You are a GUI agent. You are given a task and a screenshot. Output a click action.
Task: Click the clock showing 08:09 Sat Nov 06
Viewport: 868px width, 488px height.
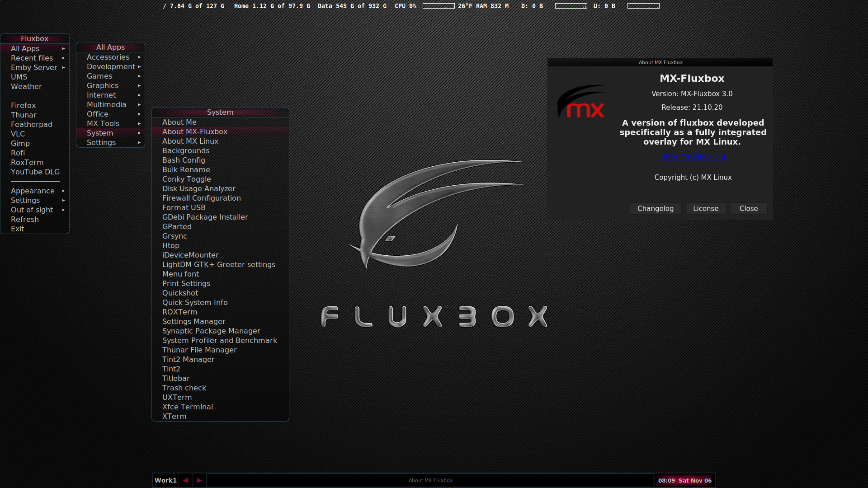coord(684,480)
